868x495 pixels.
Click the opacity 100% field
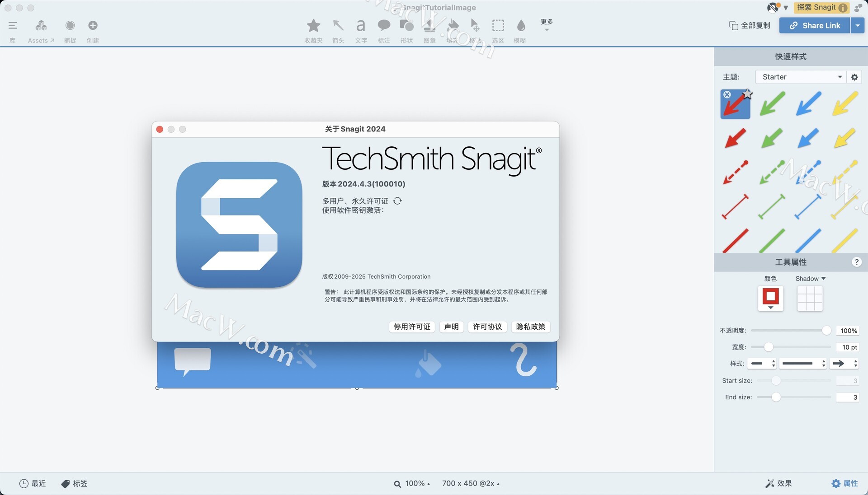[848, 331]
